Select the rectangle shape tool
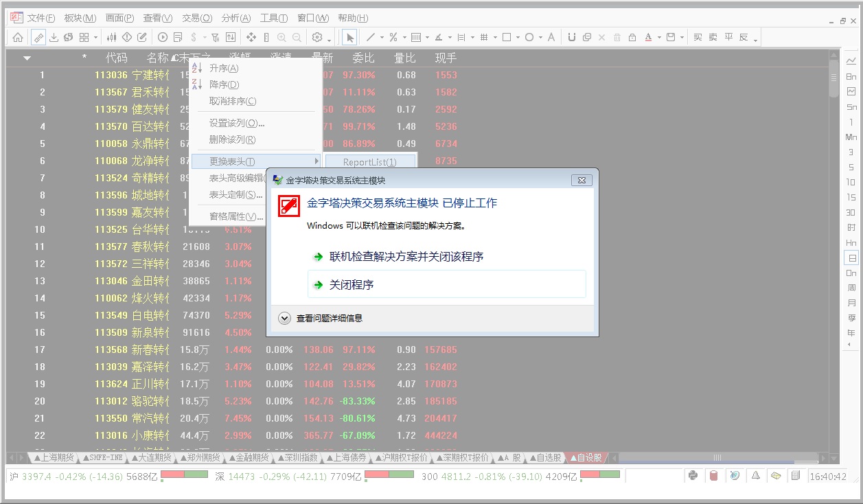 tap(507, 37)
